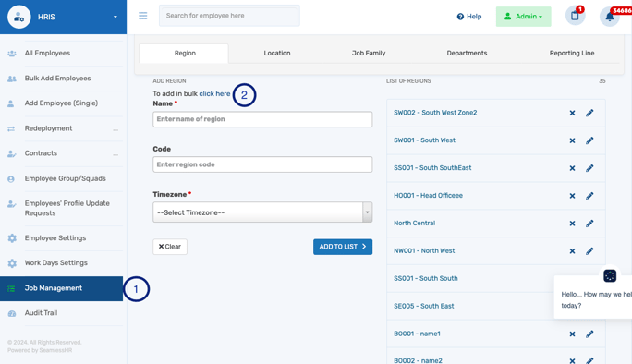Open the hamburger menu icon
Screen dimensions: 632x364
[142, 16]
